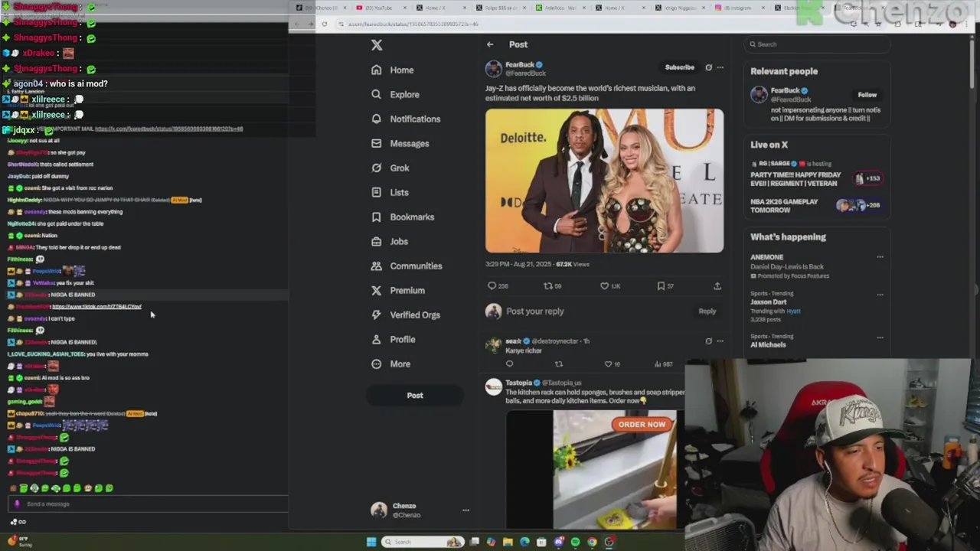Bookmark the Jay-Z post
The width and height of the screenshot is (980, 551).
pyautogui.click(x=661, y=285)
